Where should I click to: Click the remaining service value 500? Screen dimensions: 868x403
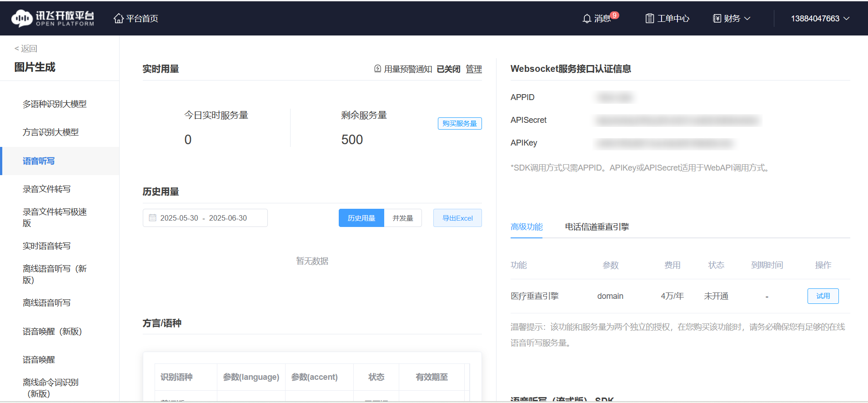pos(352,140)
